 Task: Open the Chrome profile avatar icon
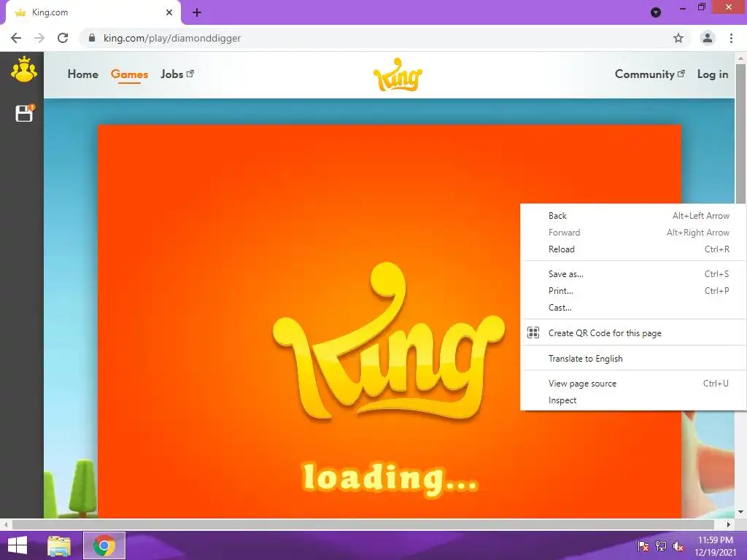click(708, 38)
